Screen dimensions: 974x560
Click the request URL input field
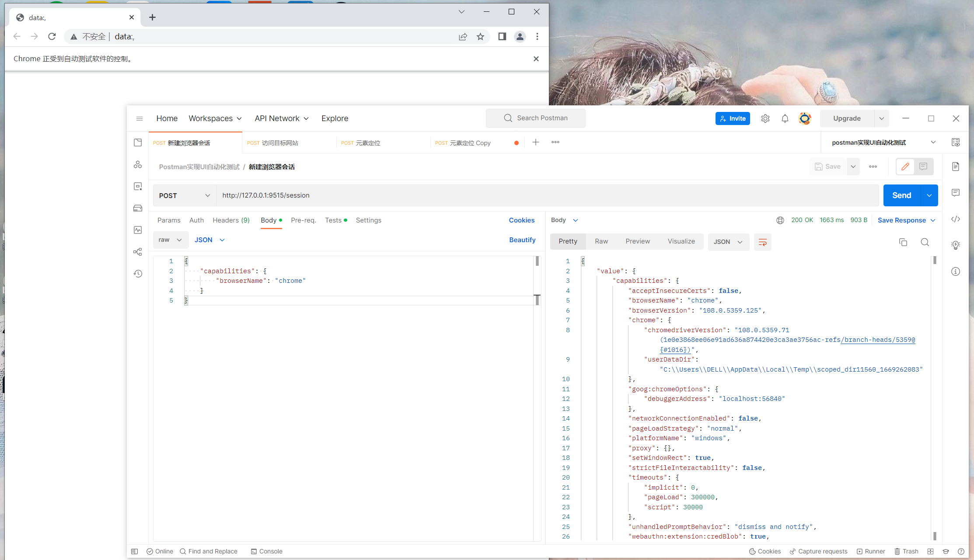coord(547,195)
